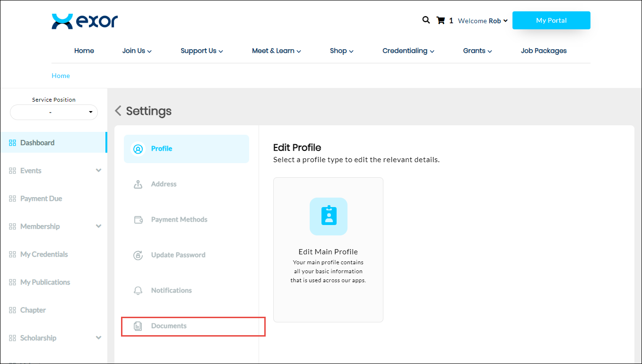The image size is (642, 364).
Task: Click the Notifications bell icon
Action: 138,291
